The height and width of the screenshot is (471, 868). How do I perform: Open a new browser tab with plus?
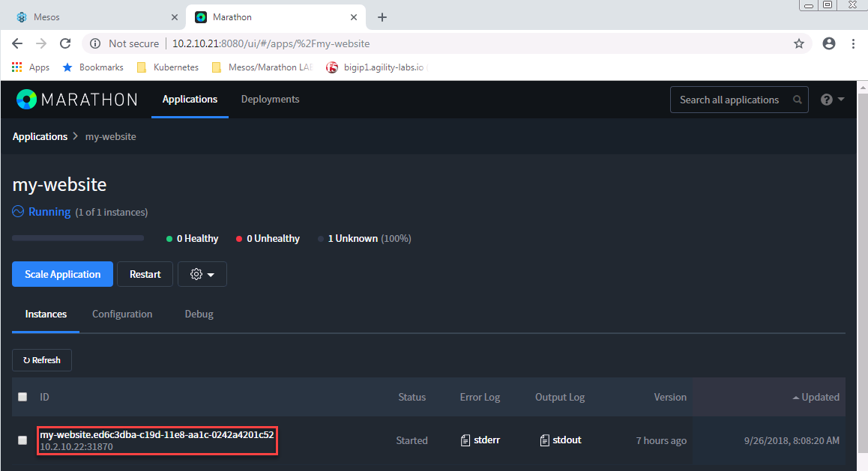382,17
